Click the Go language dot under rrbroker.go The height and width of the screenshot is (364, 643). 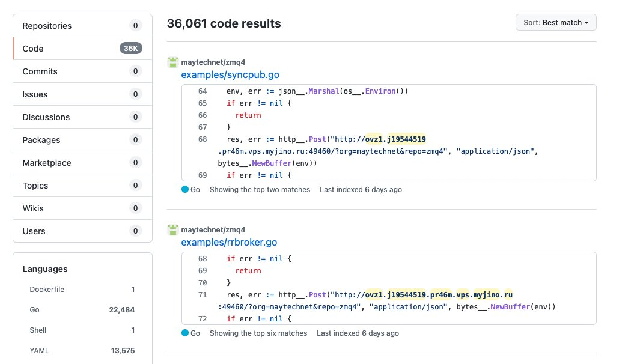point(184,333)
